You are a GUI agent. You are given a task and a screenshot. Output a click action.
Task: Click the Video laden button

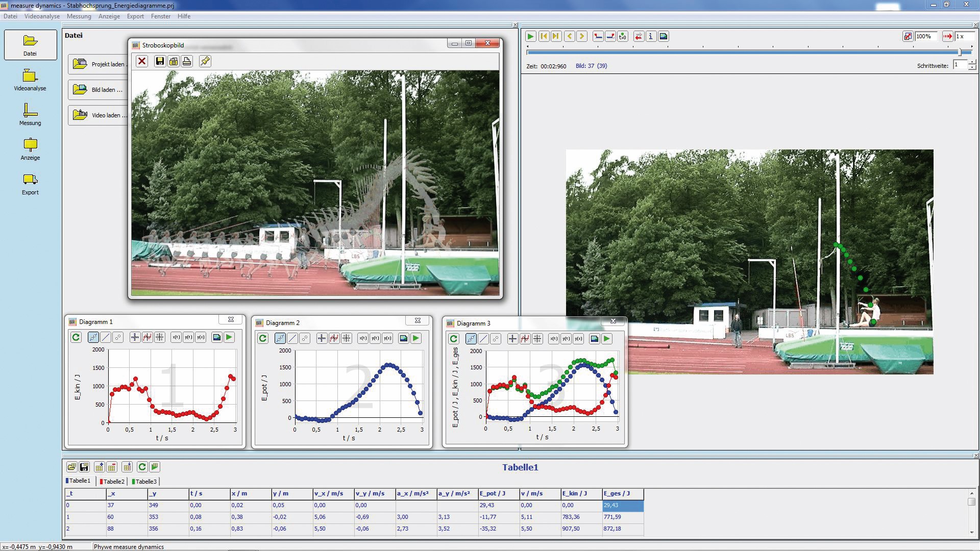point(99,115)
